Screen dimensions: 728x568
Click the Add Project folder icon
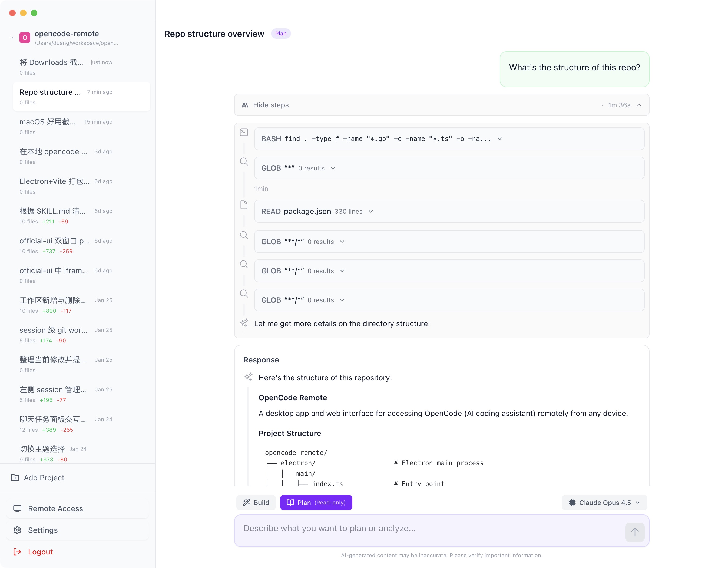pyautogui.click(x=15, y=477)
